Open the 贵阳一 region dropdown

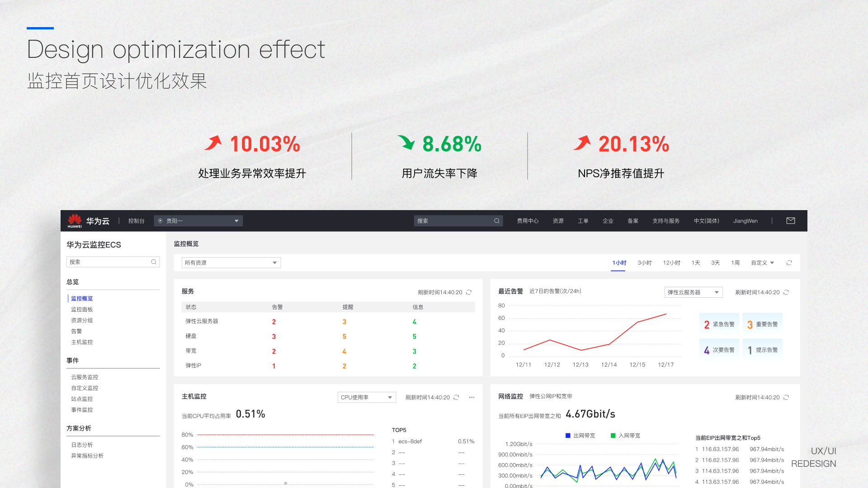[x=198, y=221]
